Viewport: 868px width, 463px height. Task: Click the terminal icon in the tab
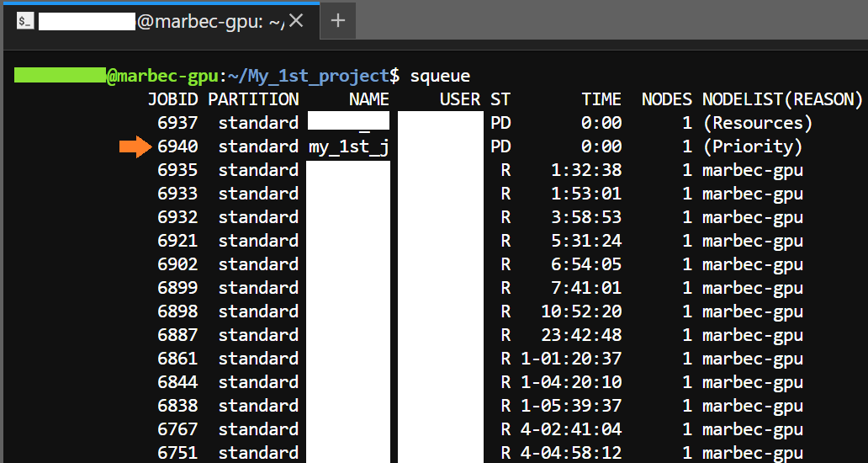(24, 21)
